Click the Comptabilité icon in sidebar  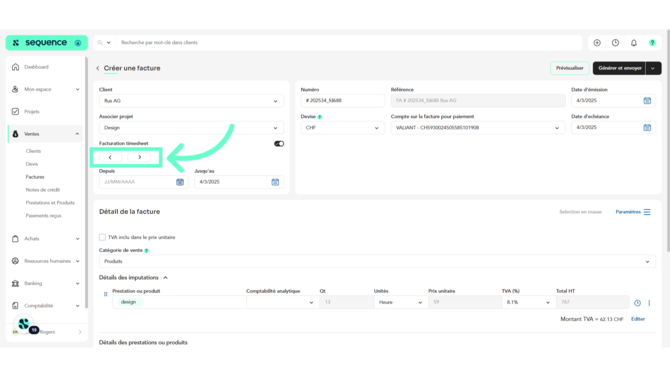(x=15, y=306)
